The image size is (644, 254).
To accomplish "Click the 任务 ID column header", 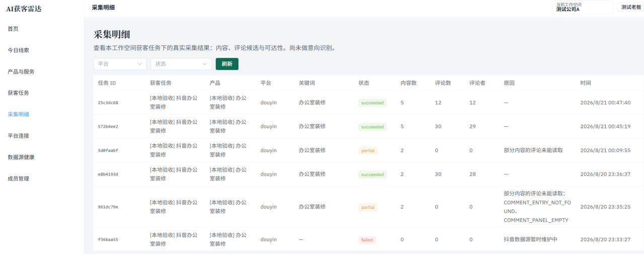I will 107,83.
